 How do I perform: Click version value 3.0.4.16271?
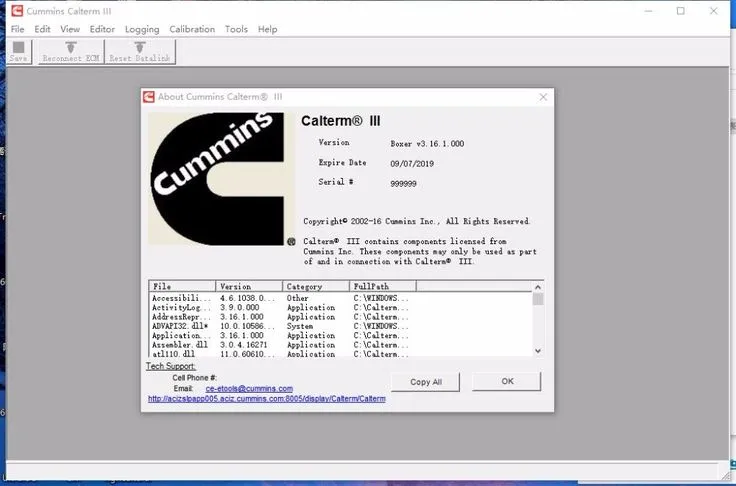tap(243, 345)
